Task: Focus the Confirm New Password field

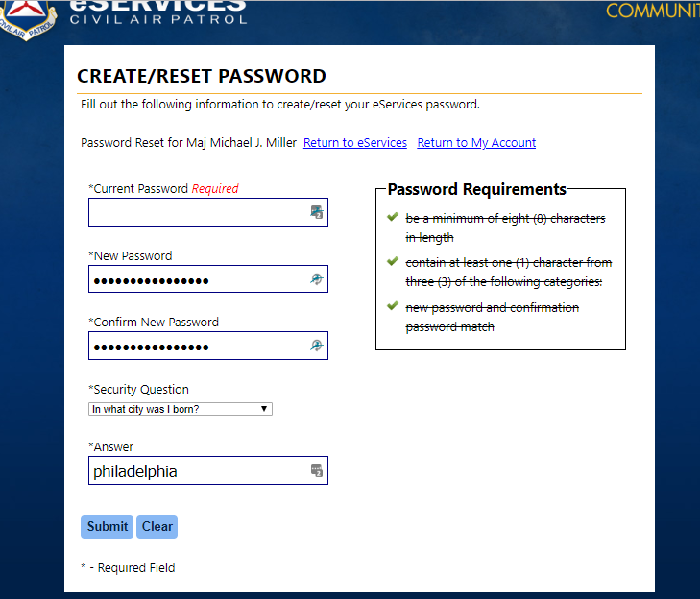Action: 208,346
